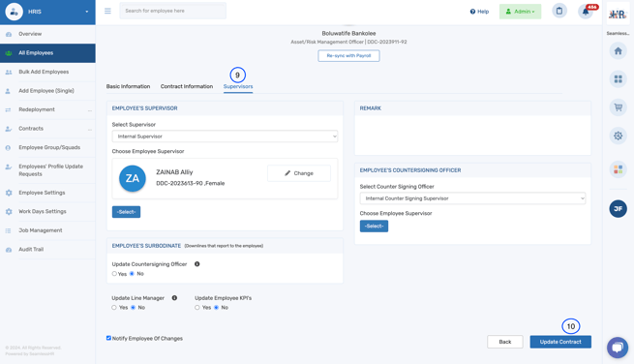
Task: Click -Select- under Employee's Supervisor
Action: (x=126, y=212)
